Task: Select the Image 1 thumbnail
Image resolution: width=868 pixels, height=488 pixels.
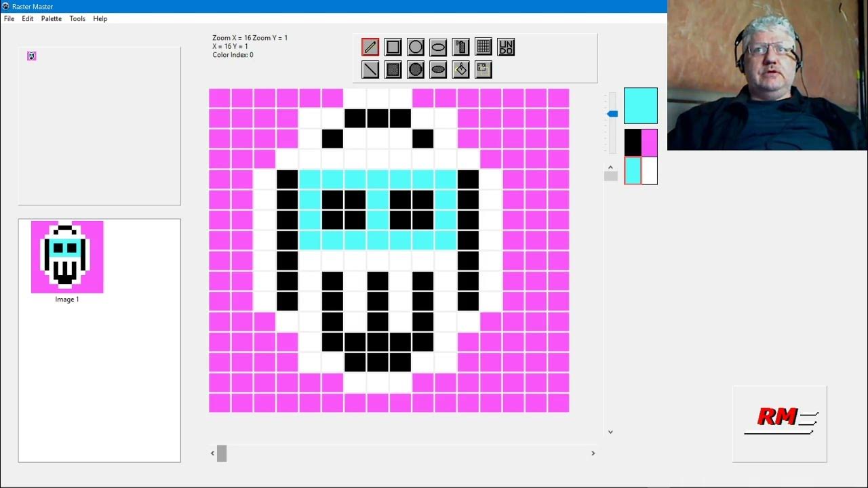Action: [x=67, y=257]
